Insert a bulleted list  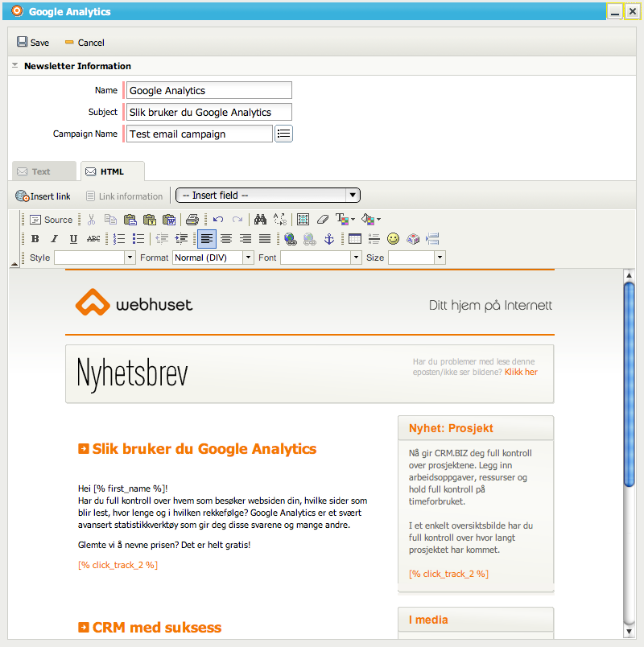click(x=138, y=239)
